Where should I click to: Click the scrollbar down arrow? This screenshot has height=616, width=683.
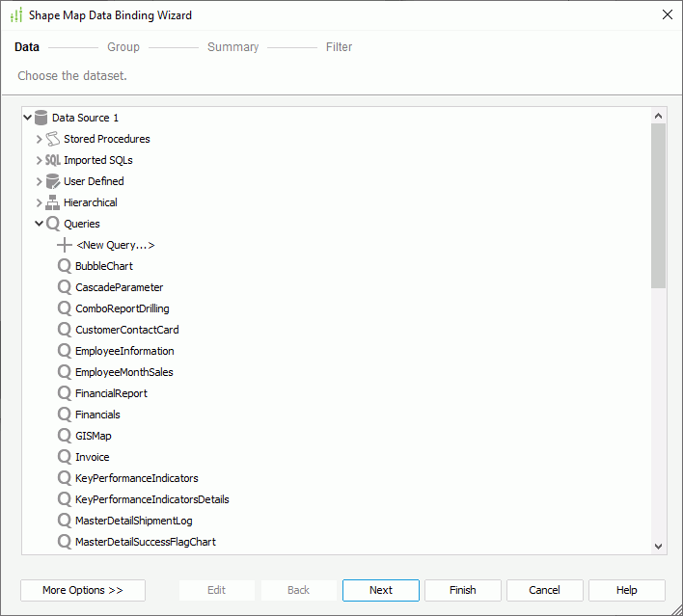[x=658, y=547]
